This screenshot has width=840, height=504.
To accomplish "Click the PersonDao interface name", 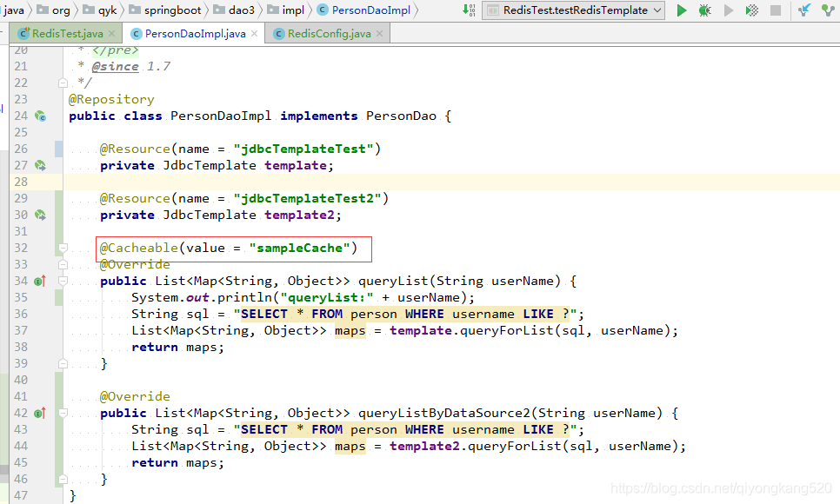I will (401, 116).
